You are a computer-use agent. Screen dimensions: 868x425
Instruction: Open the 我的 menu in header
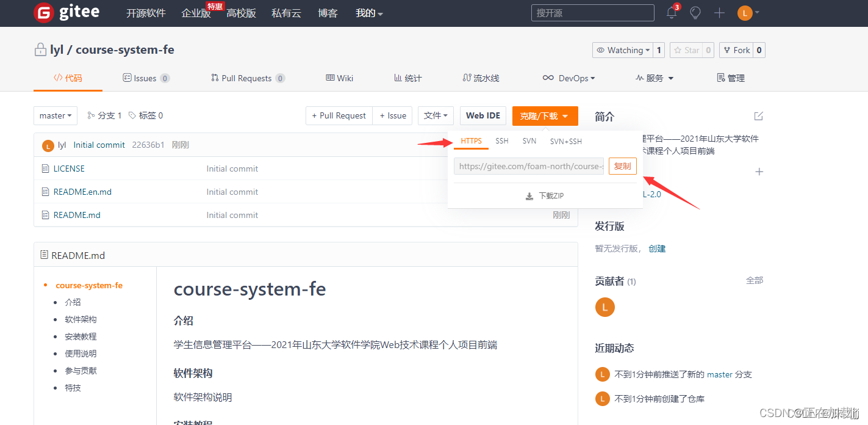point(369,13)
